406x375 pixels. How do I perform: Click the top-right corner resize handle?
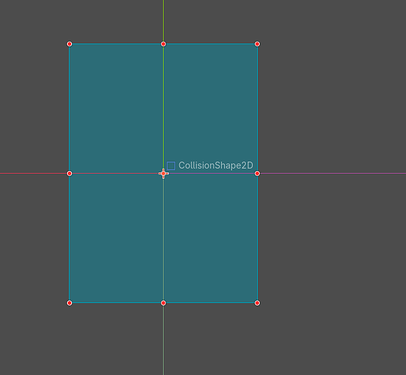pyautogui.click(x=257, y=44)
